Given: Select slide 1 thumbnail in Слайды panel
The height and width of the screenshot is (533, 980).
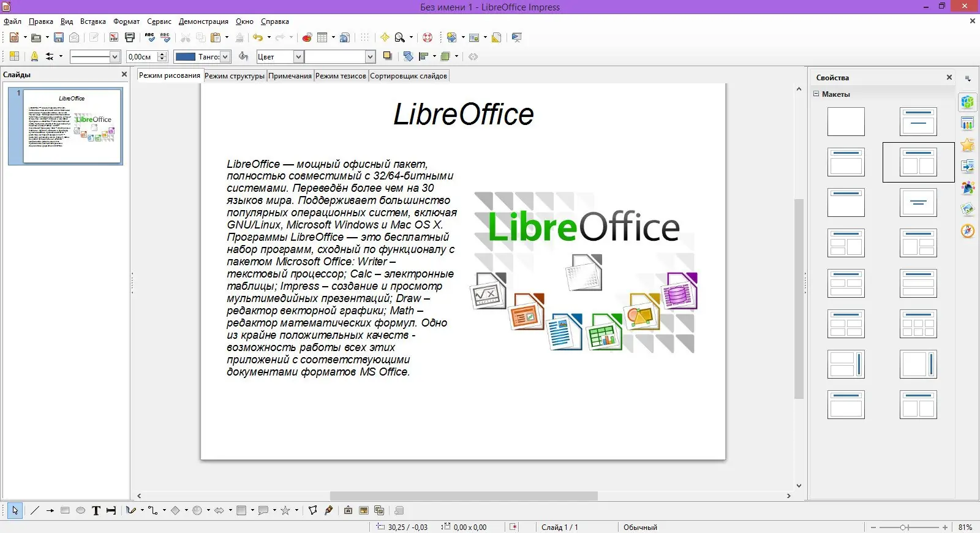Looking at the screenshot, I should (66, 126).
